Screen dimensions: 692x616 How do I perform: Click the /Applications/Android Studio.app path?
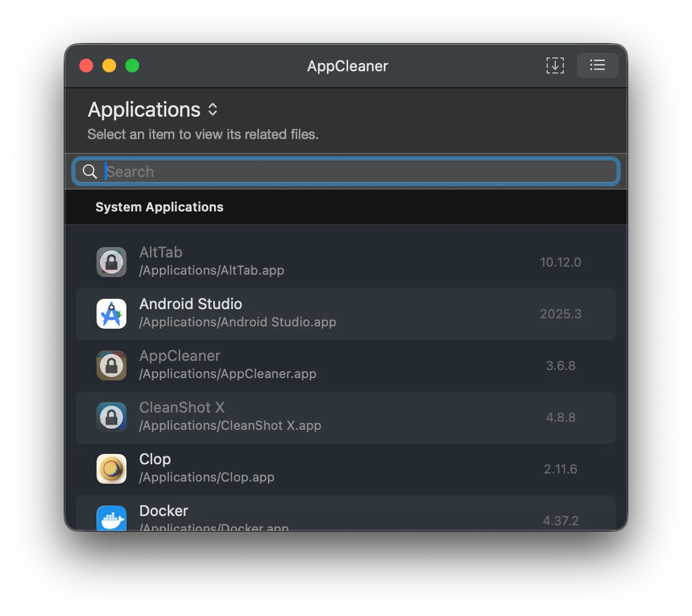coord(237,322)
